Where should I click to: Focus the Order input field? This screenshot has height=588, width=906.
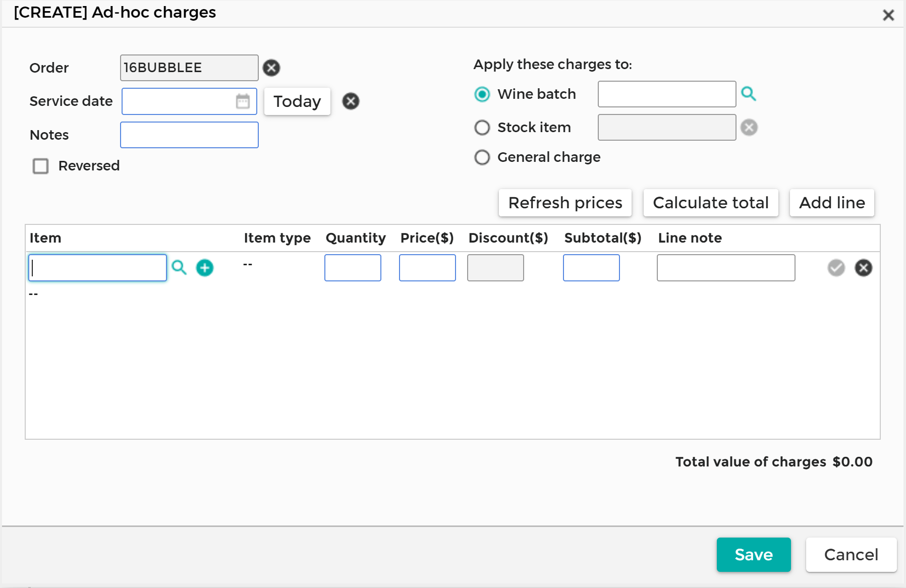[189, 68]
